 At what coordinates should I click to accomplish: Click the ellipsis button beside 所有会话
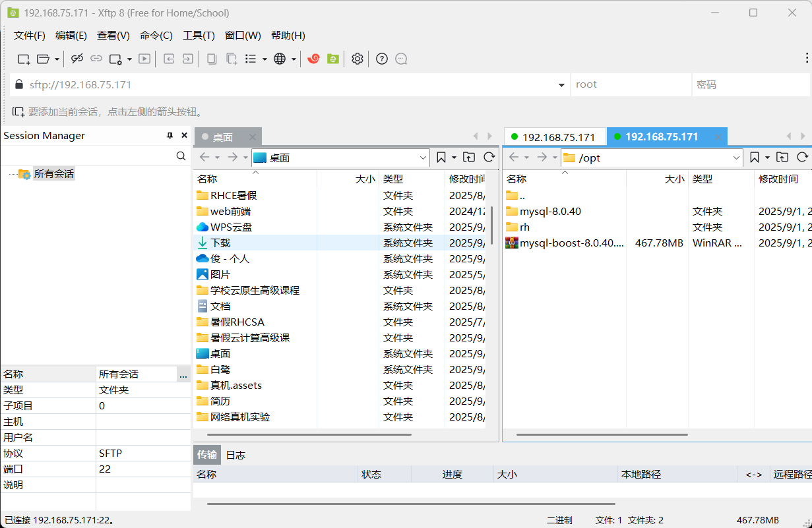(x=183, y=374)
